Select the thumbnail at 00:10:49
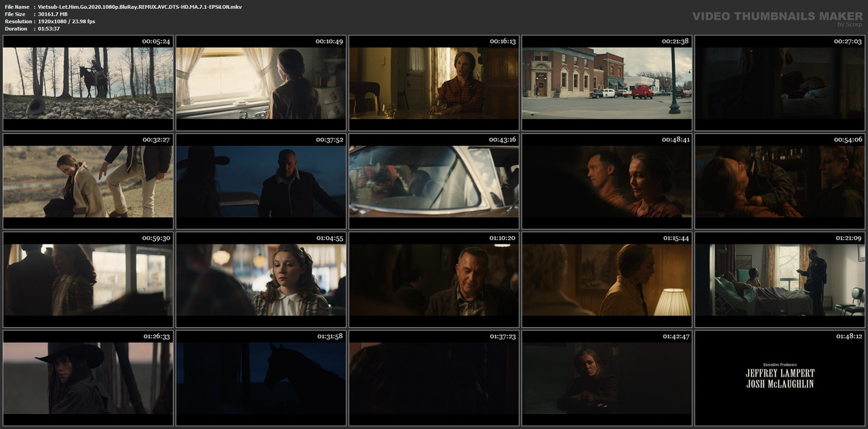The width and height of the screenshot is (868, 429). (x=261, y=83)
